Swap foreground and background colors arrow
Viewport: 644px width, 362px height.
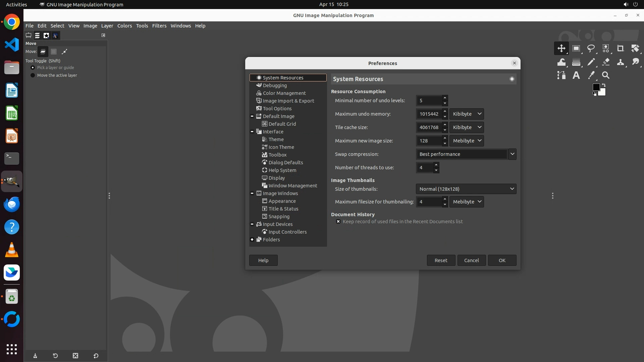click(x=604, y=85)
